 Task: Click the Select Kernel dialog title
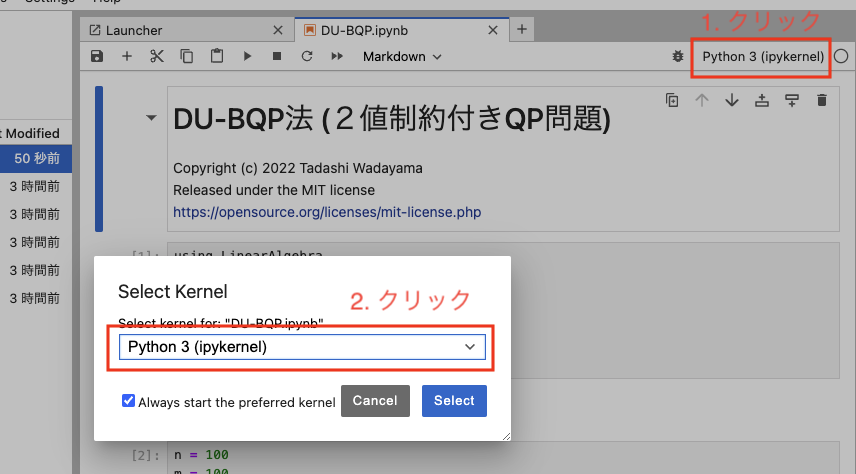173,292
